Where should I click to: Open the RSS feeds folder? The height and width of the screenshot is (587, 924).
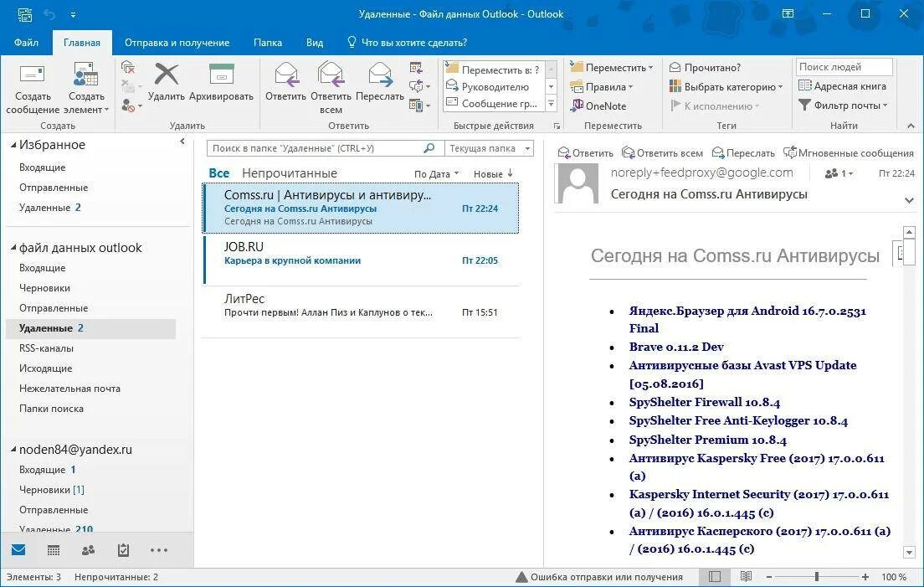[47, 348]
